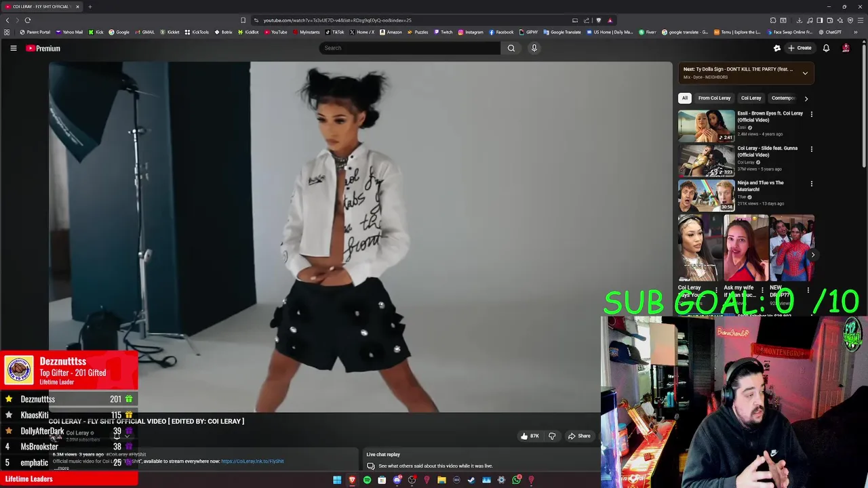Go back in browser history
The height and width of the screenshot is (488, 868).
[7, 20]
